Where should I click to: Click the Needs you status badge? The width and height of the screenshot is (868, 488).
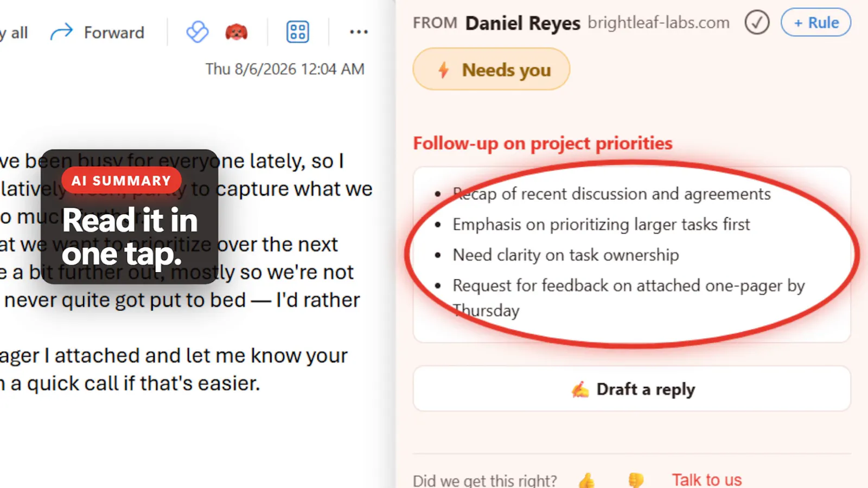pos(492,69)
